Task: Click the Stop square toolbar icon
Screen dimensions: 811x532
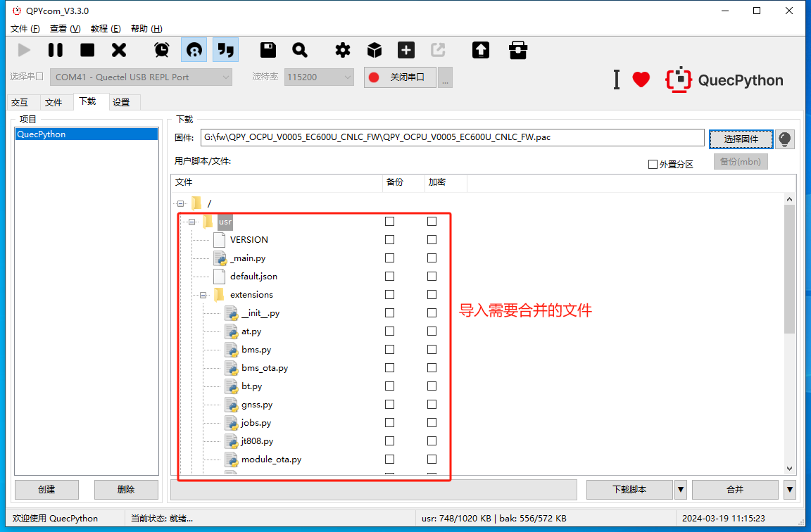Action: [87, 50]
